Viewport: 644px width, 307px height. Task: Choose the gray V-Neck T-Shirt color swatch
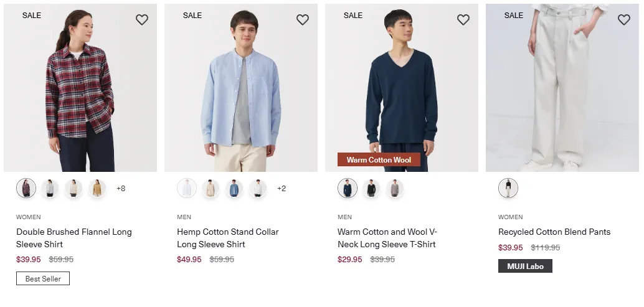395,189
